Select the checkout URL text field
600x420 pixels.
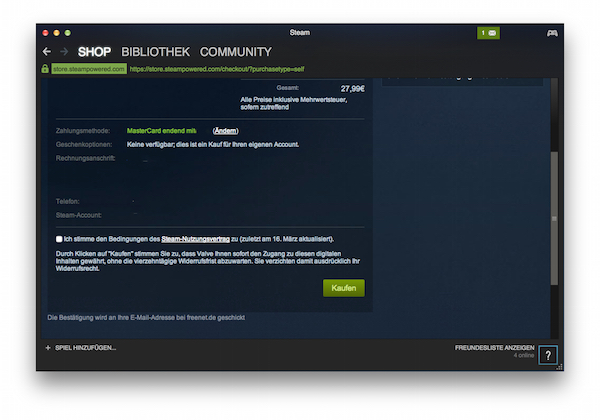coord(217,69)
